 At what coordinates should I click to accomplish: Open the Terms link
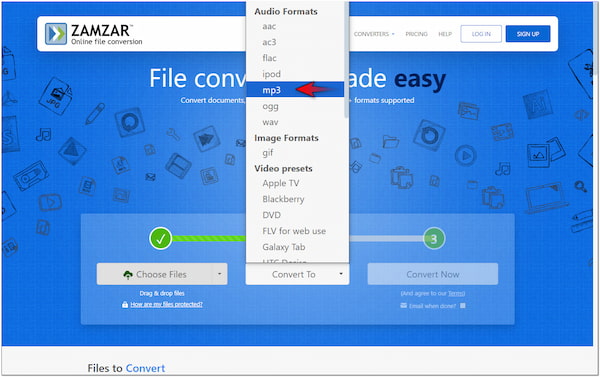pyautogui.click(x=456, y=294)
